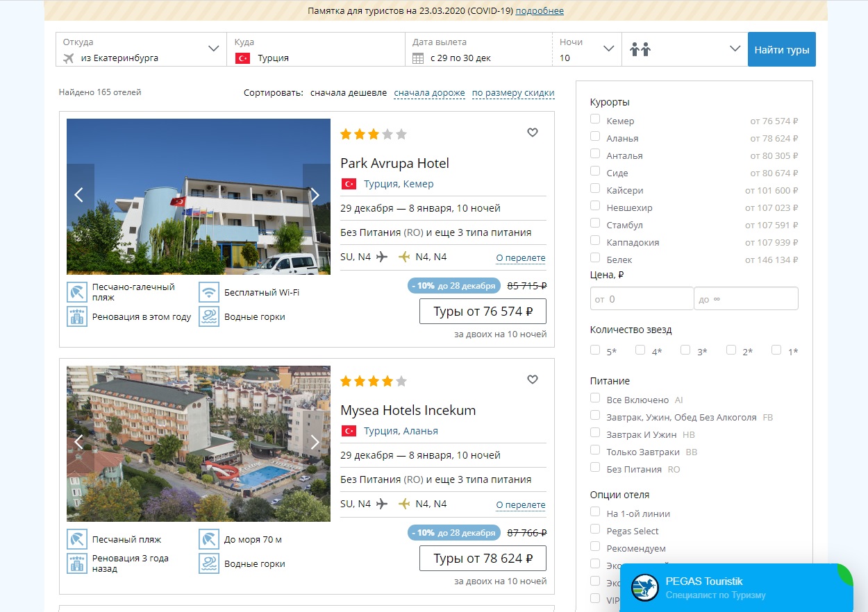Check the Кемер resort filter
Screen dimensions: 868x612
pyautogui.click(x=595, y=119)
